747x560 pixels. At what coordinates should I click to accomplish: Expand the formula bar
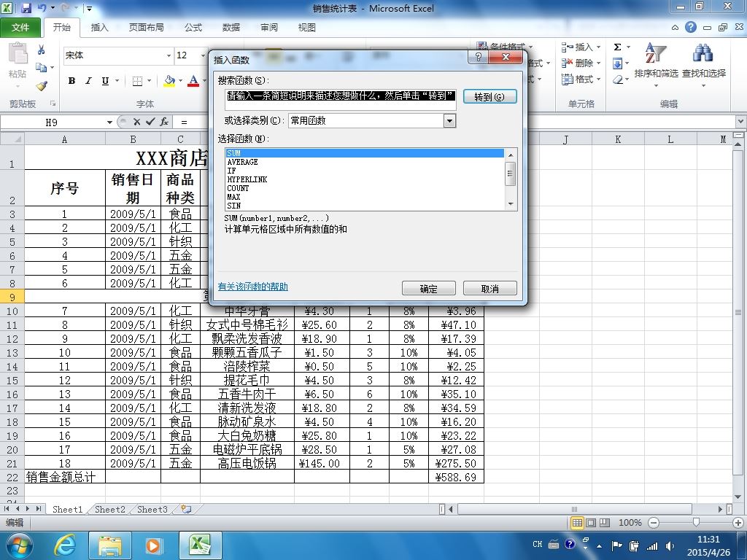741,122
